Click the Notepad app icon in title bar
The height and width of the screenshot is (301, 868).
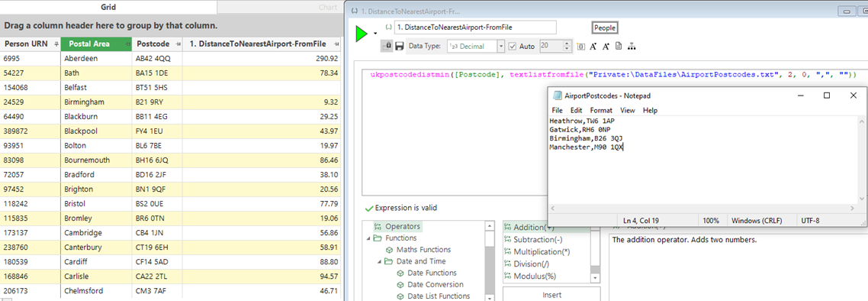558,96
